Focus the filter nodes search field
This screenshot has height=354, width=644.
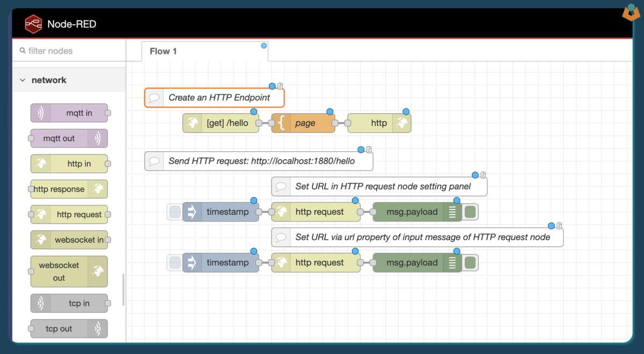pyautogui.click(x=69, y=51)
